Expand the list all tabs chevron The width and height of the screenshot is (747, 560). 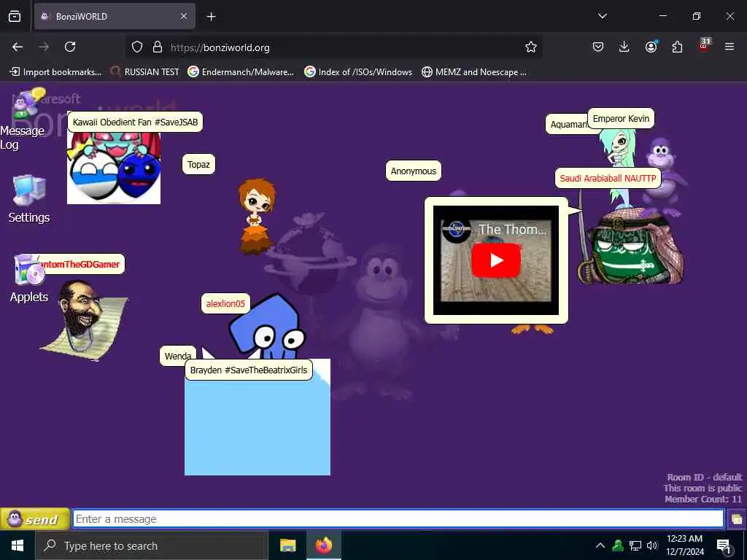point(603,16)
